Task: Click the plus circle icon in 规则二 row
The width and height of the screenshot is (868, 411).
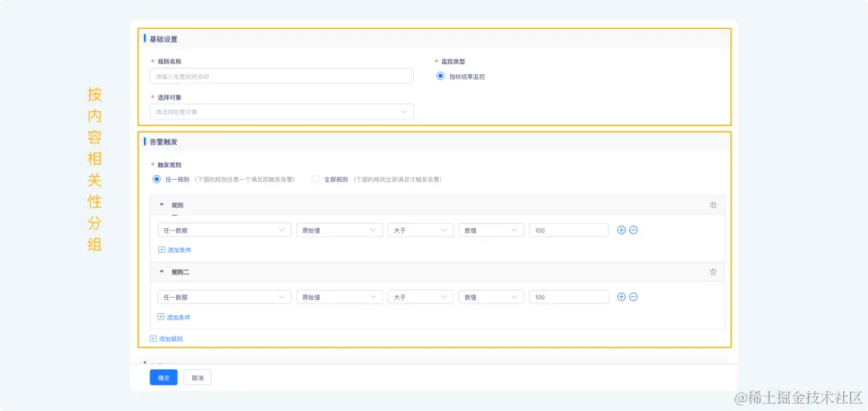Action: pyautogui.click(x=621, y=297)
